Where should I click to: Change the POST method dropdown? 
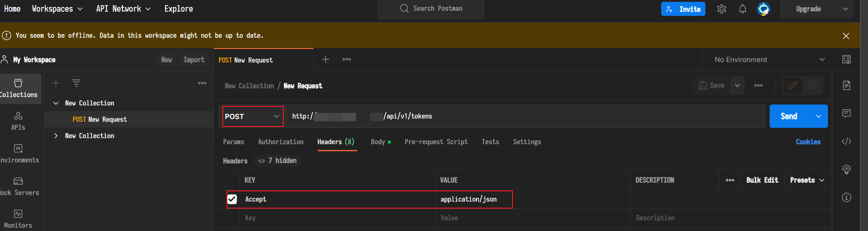coord(252,116)
